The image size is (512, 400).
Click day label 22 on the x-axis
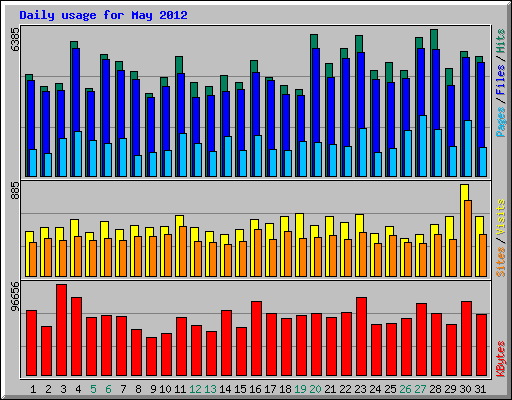click(x=345, y=389)
